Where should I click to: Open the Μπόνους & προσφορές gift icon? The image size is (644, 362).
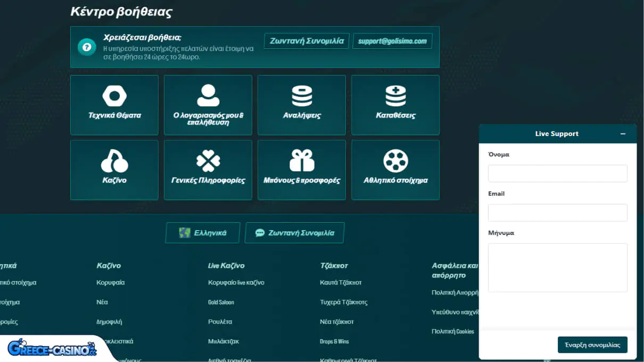[302, 161]
